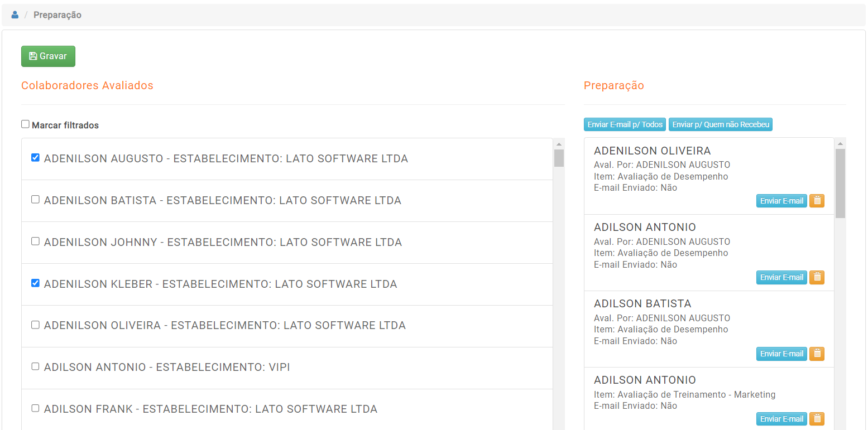Delete the ADENILSON OLIVEIRA preparation entry
This screenshot has width=868, height=430.
(x=817, y=201)
